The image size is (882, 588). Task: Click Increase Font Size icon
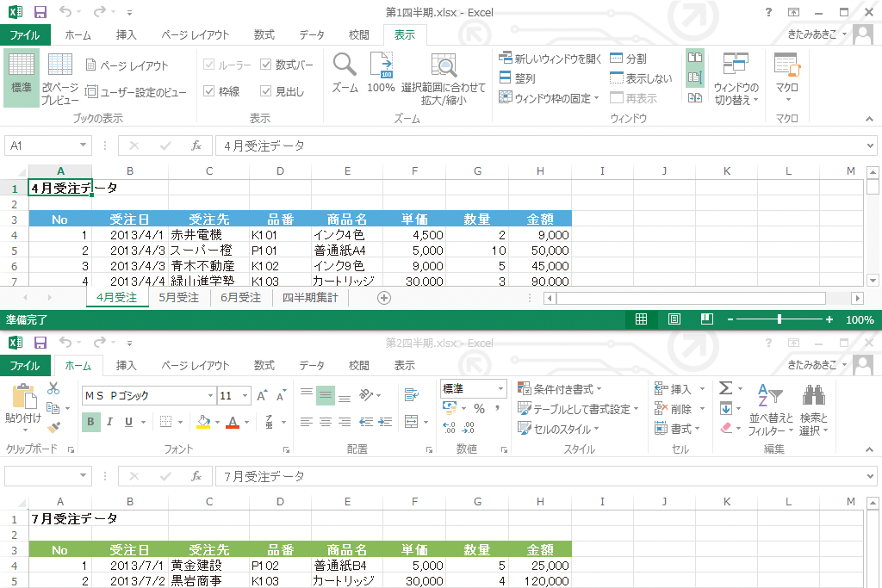(262, 396)
